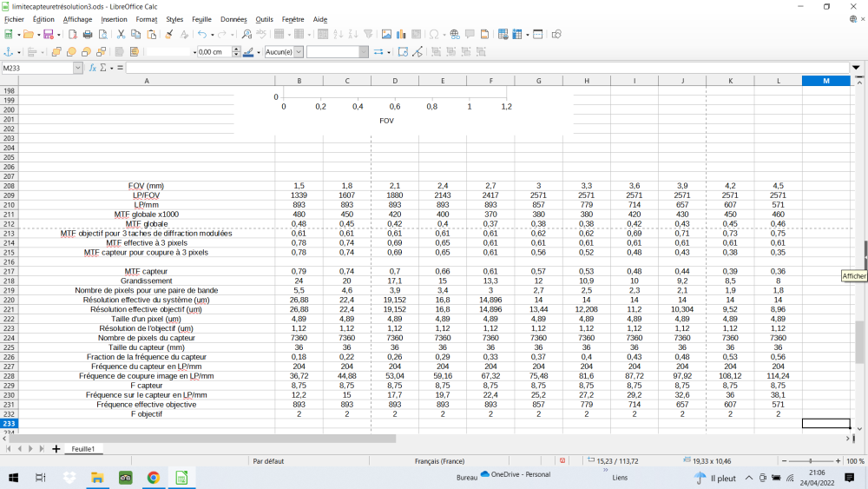Image resolution: width=868 pixels, height=489 pixels.
Task: Click the Clone formatting paintbrush icon
Action: (x=169, y=35)
